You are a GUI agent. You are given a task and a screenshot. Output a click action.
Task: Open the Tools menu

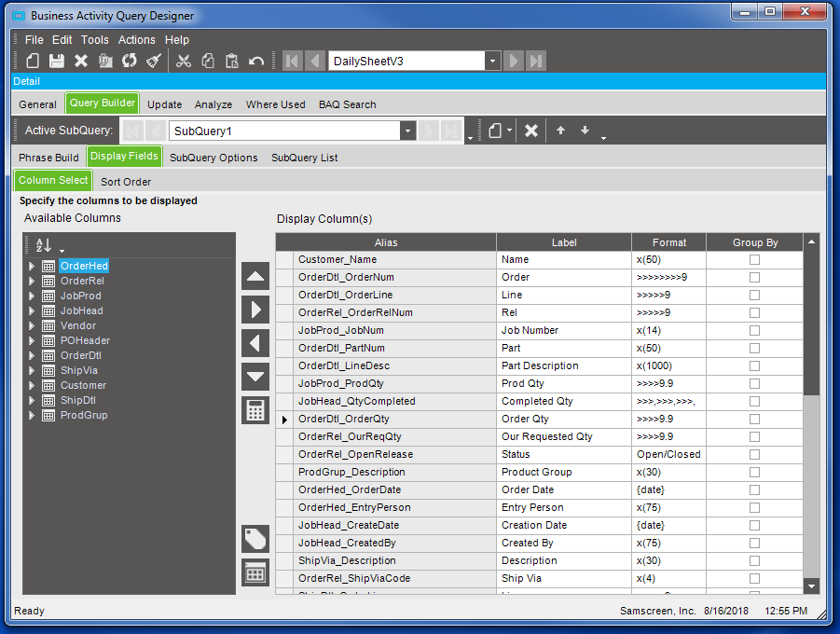click(x=94, y=40)
